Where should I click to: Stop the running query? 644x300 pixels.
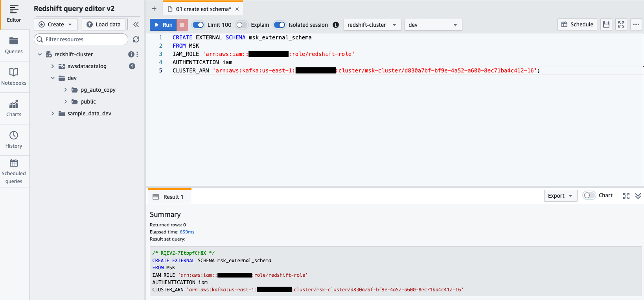pos(182,25)
